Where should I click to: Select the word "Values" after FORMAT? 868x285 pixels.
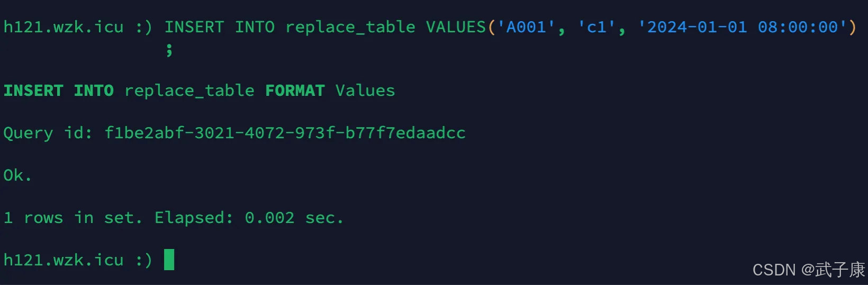[365, 91]
